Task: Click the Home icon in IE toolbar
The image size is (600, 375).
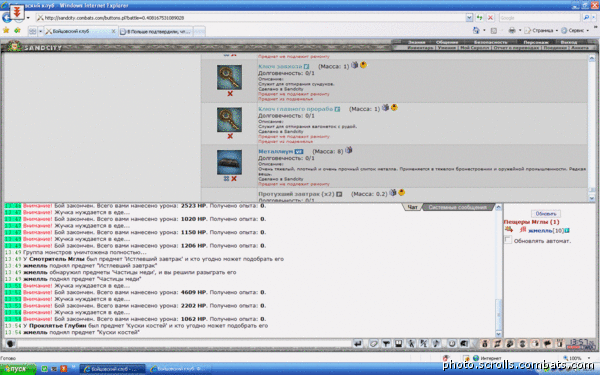Action: (476, 30)
